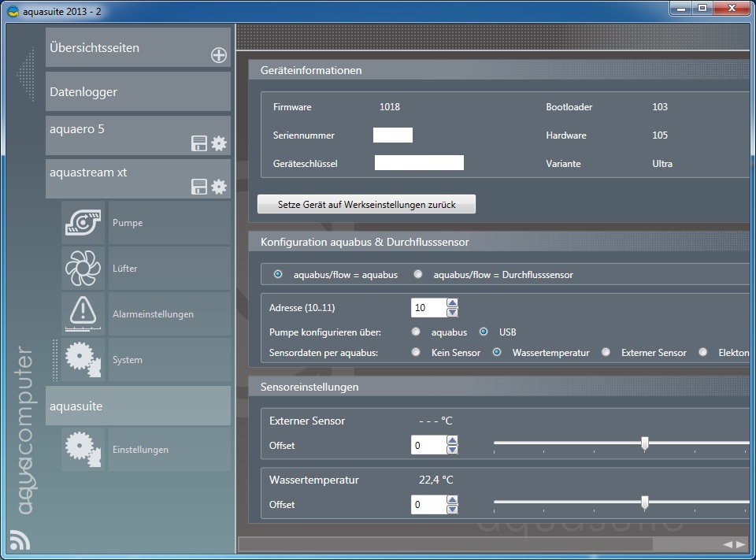The height and width of the screenshot is (560, 756).
Task: Click the RSS feed icon at bottom left
Action: point(20,540)
